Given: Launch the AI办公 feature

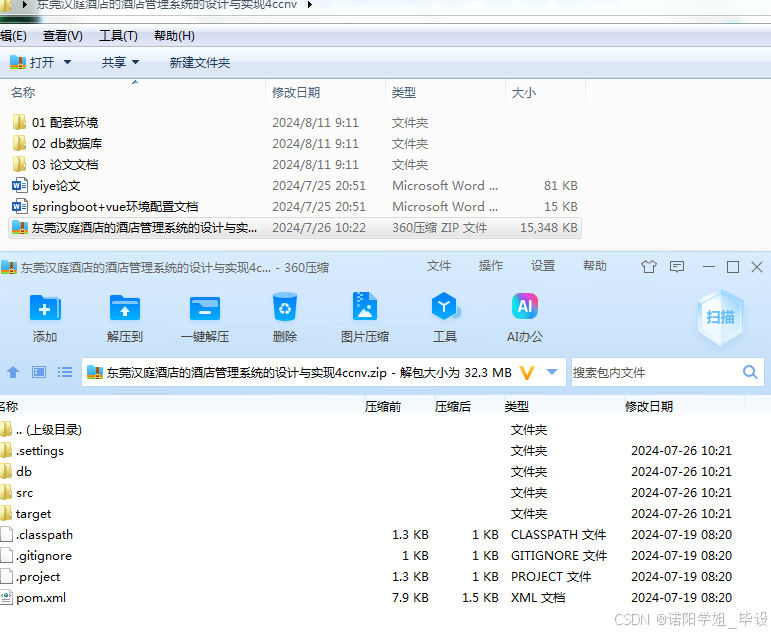Looking at the screenshot, I should 525,306.
